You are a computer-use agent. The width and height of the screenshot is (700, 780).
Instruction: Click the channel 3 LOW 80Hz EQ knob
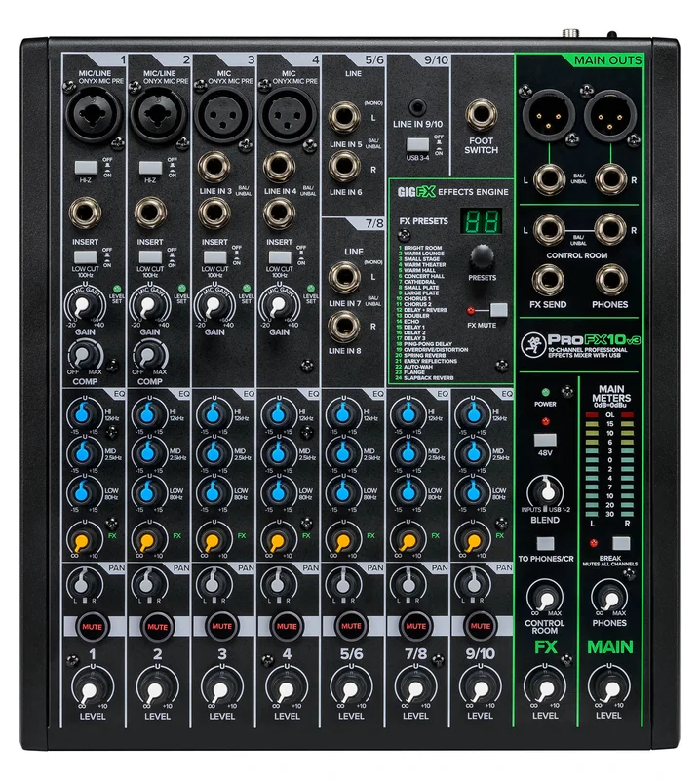(212, 492)
